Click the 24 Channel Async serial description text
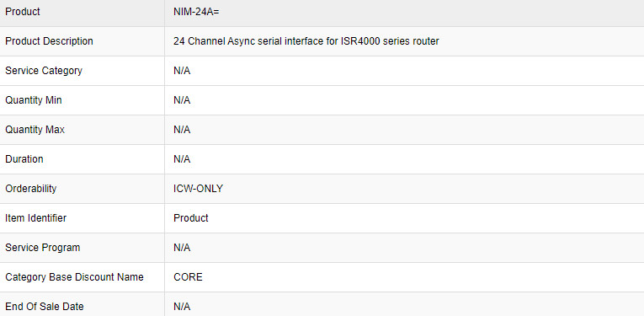 (x=306, y=41)
